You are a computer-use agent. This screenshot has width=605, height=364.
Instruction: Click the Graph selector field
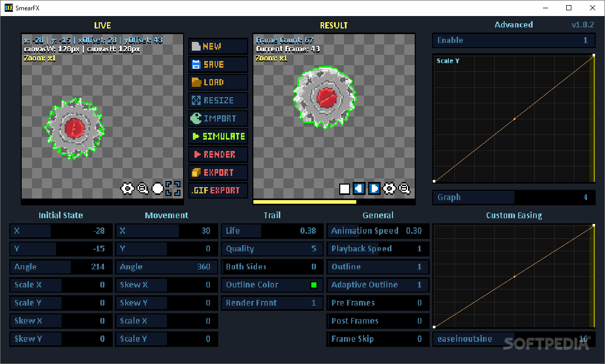514,197
